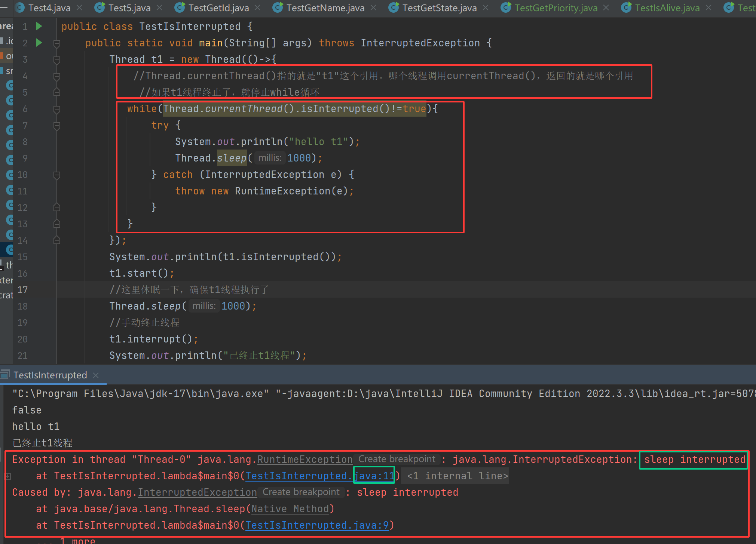
Task: Close the TestGetName.java tab
Action: point(373,7)
